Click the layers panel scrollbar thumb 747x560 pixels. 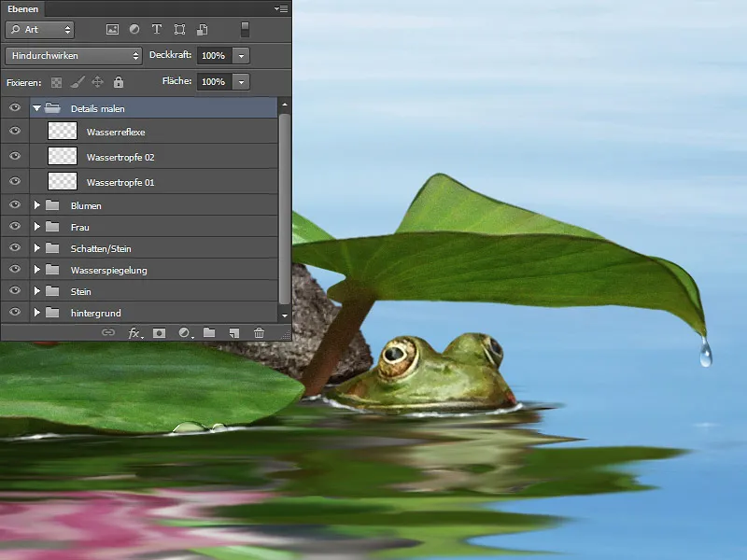[x=285, y=208]
